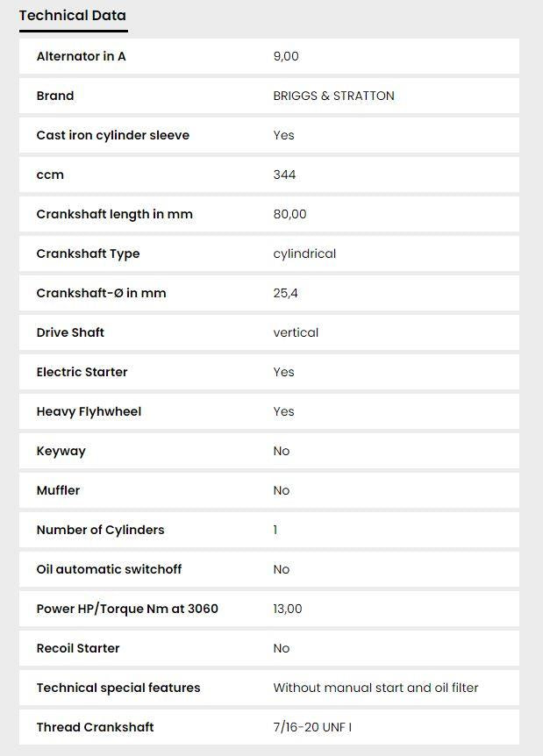Select the Technical special features label
This screenshot has width=543, height=756.
pos(118,688)
